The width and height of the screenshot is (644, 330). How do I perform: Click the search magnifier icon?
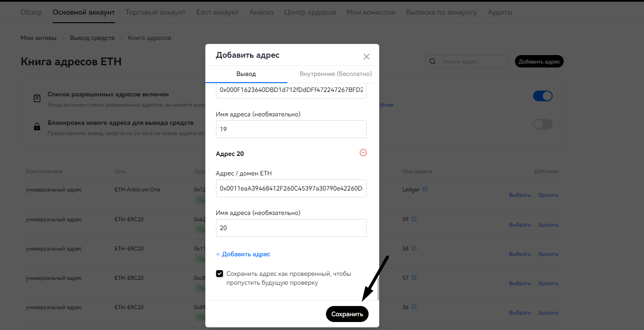(x=433, y=62)
